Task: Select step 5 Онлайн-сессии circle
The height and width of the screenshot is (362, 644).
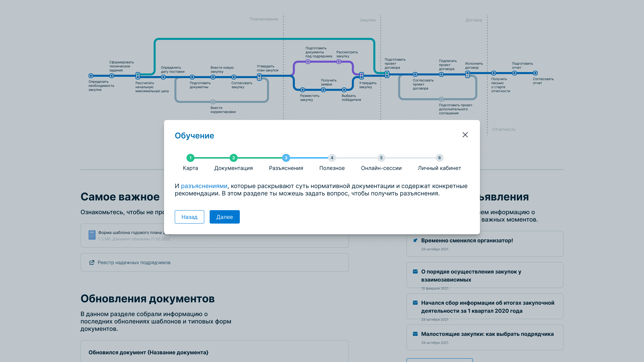Action: (381, 158)
